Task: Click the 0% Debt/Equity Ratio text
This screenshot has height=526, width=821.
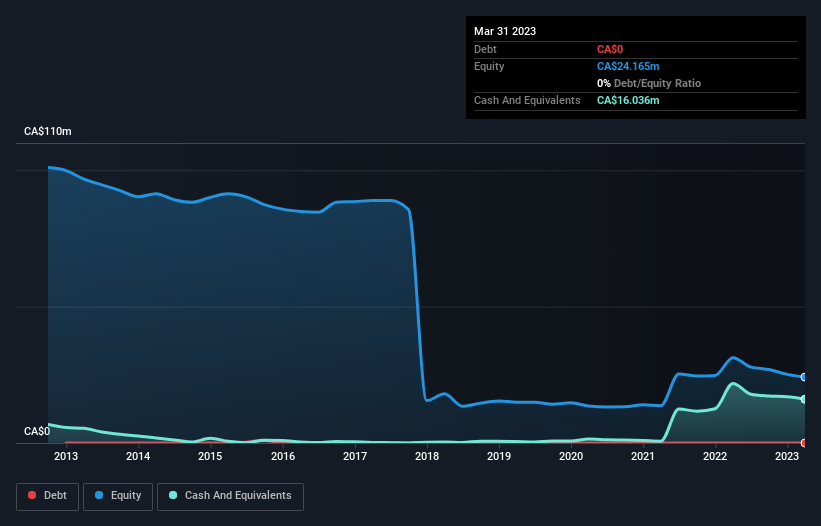Action: point(649,83)
